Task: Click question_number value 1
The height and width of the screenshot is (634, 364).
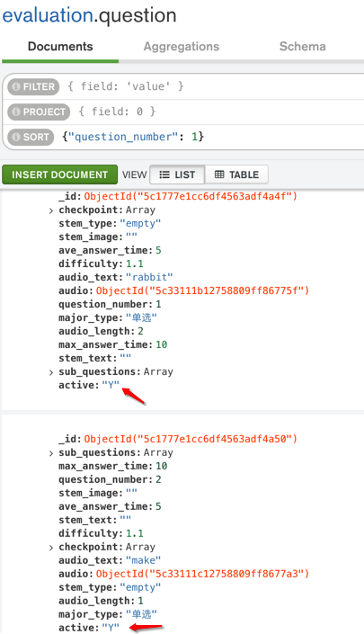Action: click(x=158, y=304)
